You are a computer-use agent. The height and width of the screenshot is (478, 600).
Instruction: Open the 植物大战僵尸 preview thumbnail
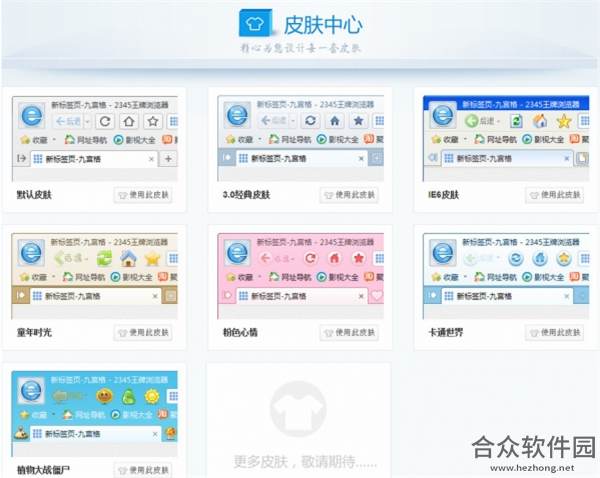pyautogui.click(x=95, y=414)
